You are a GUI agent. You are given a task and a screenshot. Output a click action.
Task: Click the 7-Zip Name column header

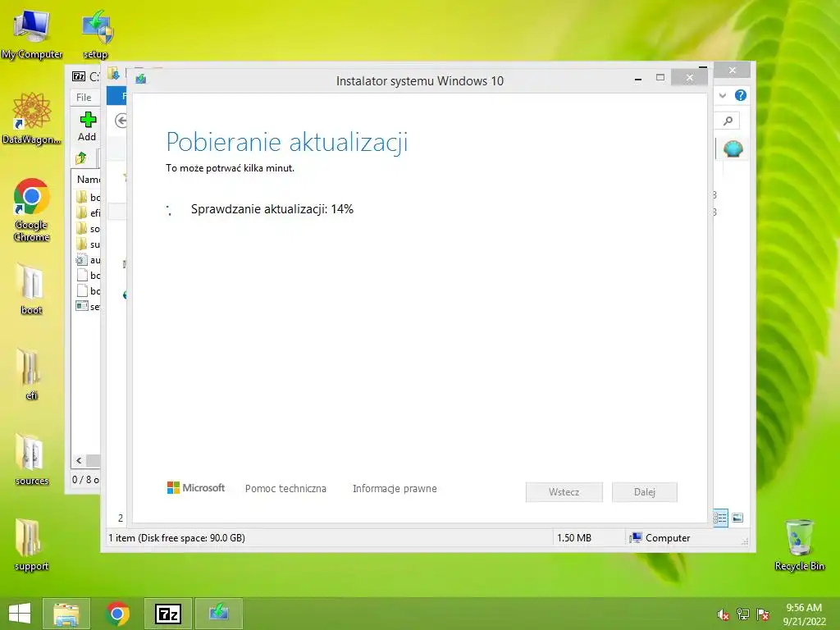tap(88, 179)
